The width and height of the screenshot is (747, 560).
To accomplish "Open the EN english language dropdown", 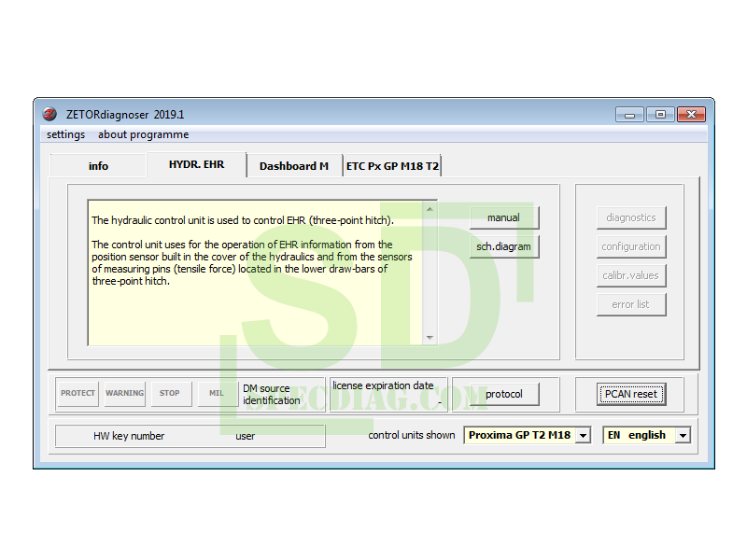I will pos(683,435).
